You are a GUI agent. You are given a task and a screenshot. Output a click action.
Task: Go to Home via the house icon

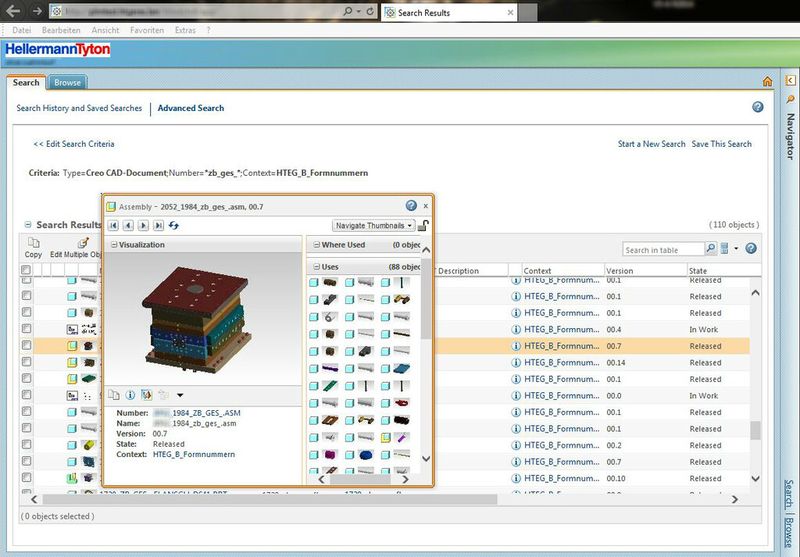[767, 82]
